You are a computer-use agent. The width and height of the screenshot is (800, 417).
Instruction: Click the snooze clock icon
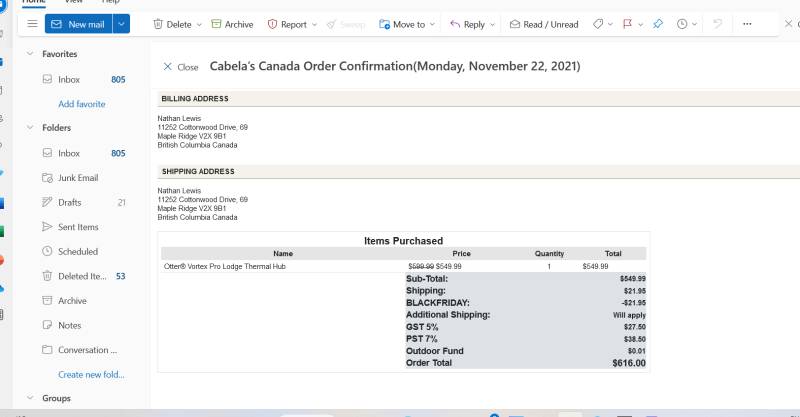point(682,24)
